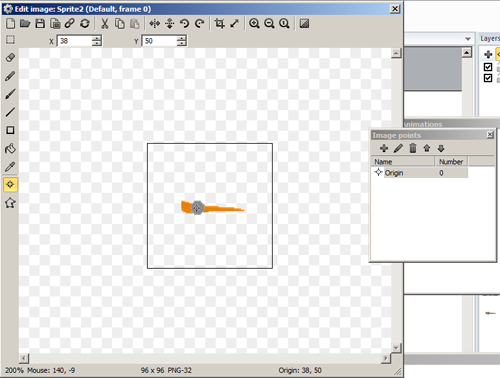Select the Pencil tool
Image resolution: width=500 pixels, height=378 pixels.
10,76
